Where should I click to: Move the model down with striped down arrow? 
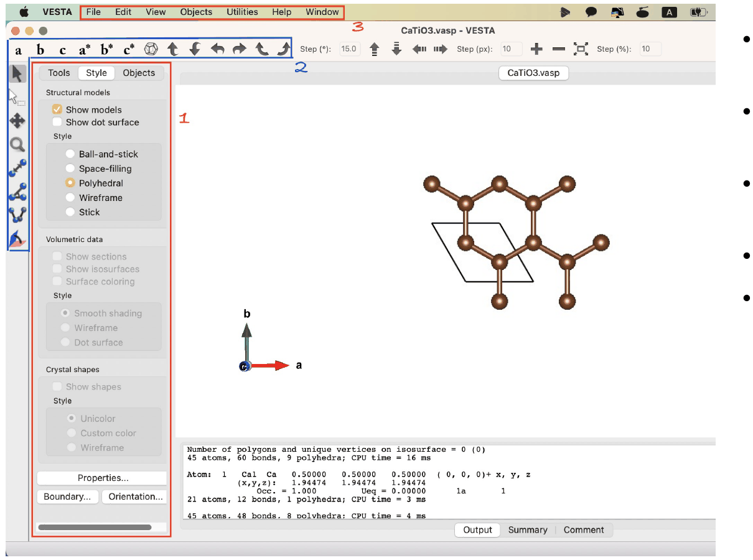396,49
